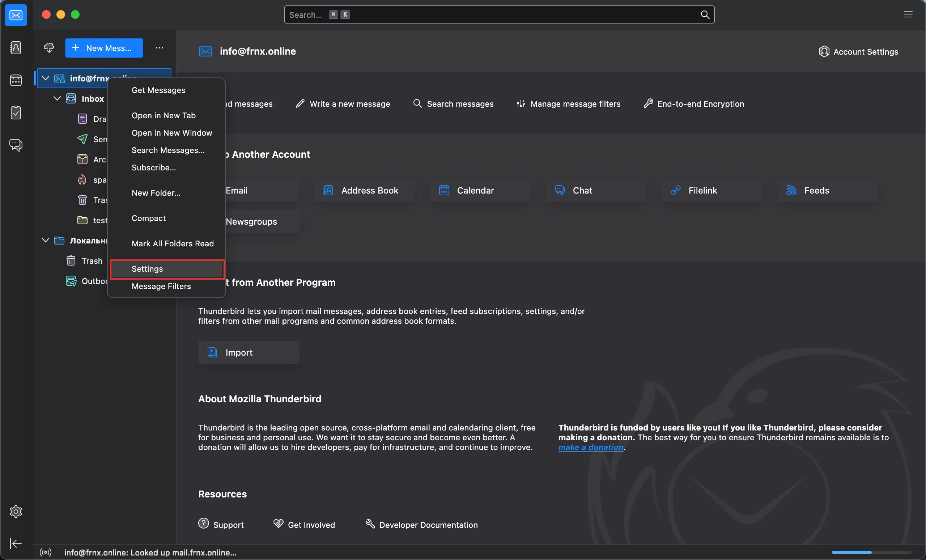This screenshot has width=926, height=560.
Task: Open the Developer Documentation link
Action: (x=428, y=525)
